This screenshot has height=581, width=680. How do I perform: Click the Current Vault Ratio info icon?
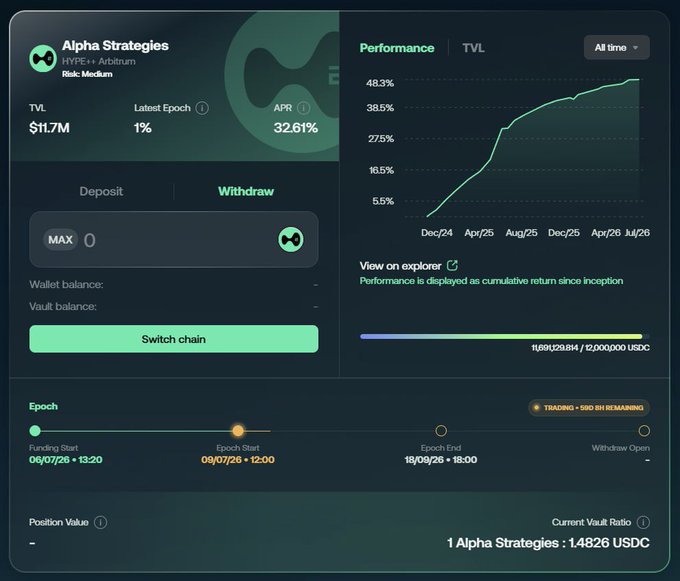coord(643,522)
